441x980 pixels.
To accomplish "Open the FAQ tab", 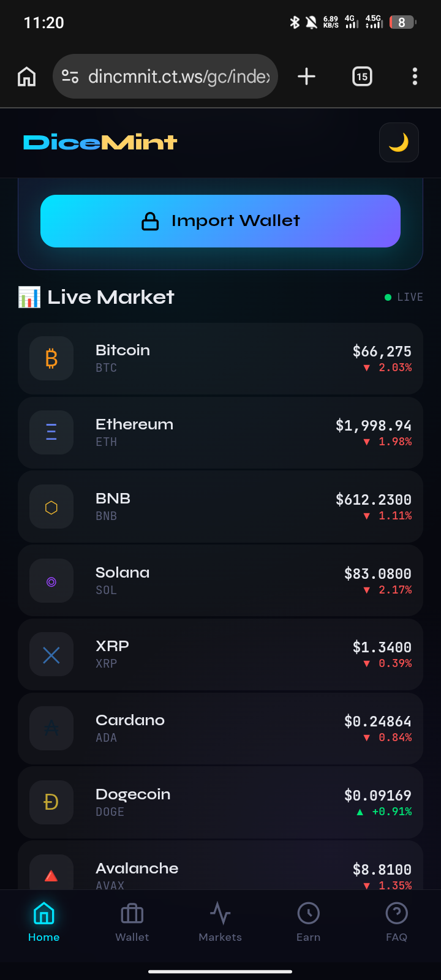I will click(397, 922).
